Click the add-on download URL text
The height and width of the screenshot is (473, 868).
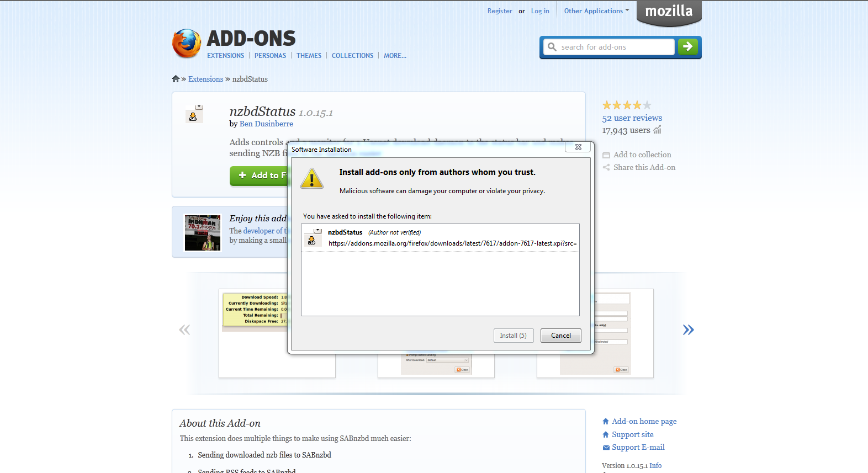(452, 243)
